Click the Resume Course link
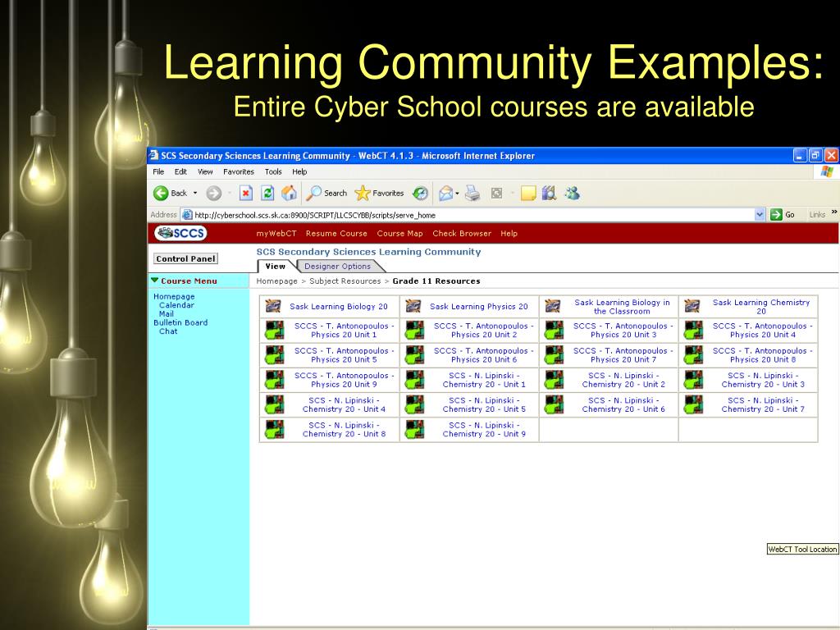 [336, 234]
